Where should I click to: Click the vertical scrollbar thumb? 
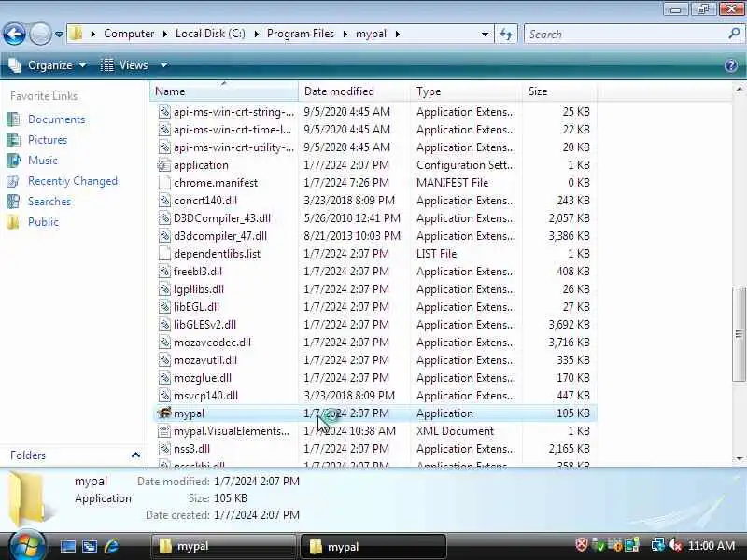[x=739, y=333]
